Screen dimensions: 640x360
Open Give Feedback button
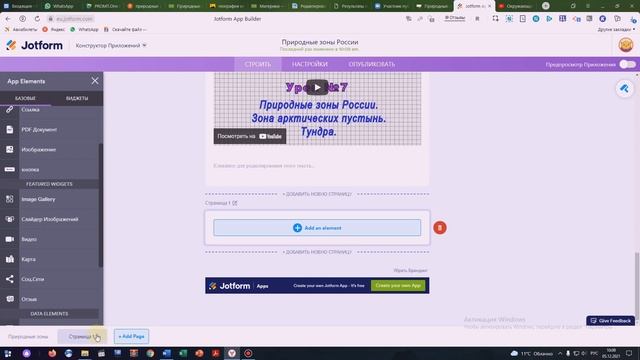click(x=611, y=320)
